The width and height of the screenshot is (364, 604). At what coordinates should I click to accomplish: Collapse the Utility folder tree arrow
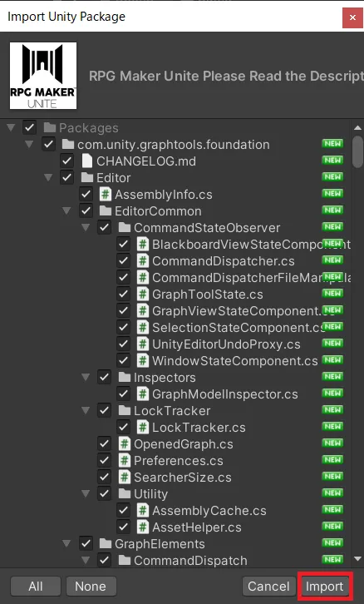coord(86,493)
